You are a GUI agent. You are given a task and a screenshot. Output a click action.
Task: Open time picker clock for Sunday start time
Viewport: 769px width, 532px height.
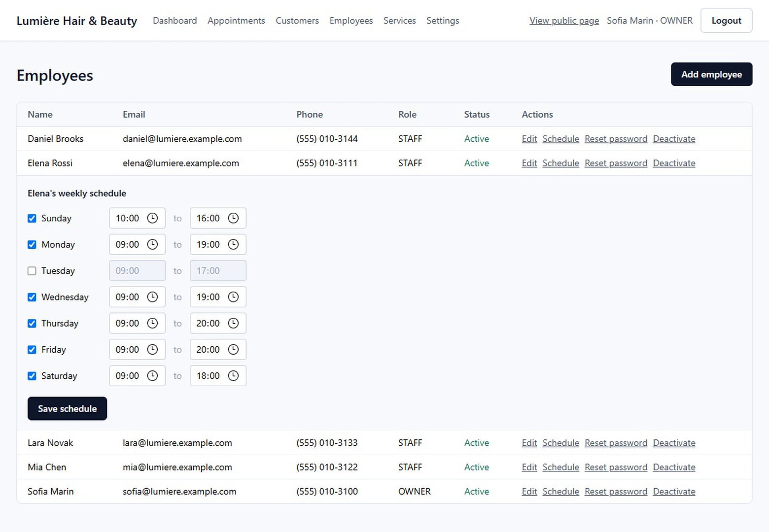click(153, 218)
